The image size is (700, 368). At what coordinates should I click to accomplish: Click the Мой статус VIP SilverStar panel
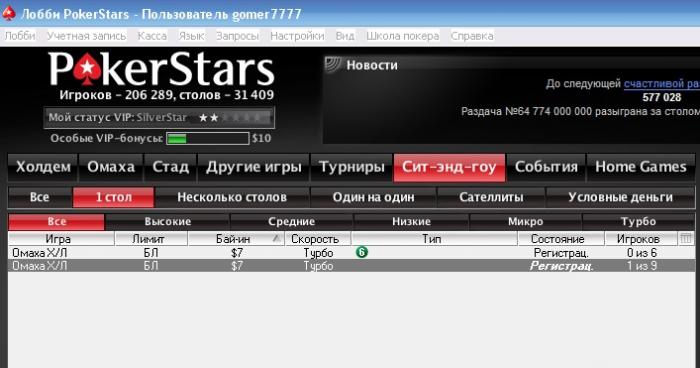pos(159,117)
